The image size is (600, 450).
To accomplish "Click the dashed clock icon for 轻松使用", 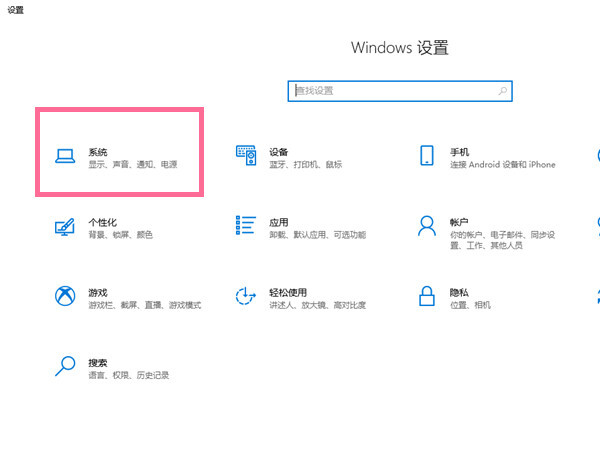I will (x=246, y=297).
